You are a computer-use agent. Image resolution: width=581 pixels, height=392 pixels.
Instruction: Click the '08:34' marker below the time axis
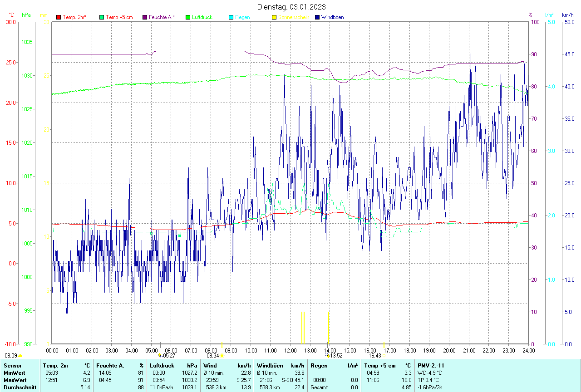coord(213,356)
